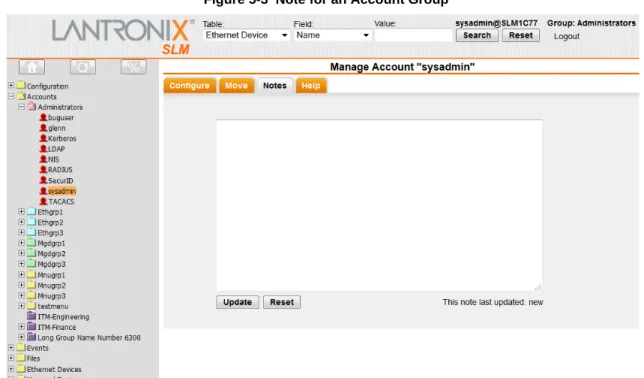Screen dimensions: 644x378
Task: Click the 'sysadmin@SLM1C77' text
Action: (x=496, y=23)
